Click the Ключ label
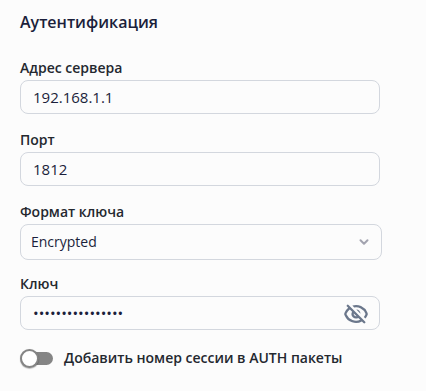 tap(39, 284)
